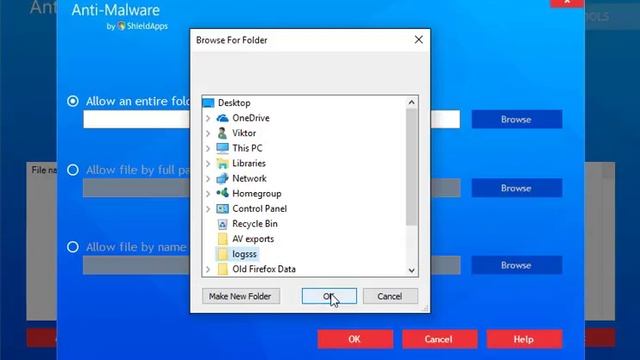Expand the Homegroup node

(208, 194)
